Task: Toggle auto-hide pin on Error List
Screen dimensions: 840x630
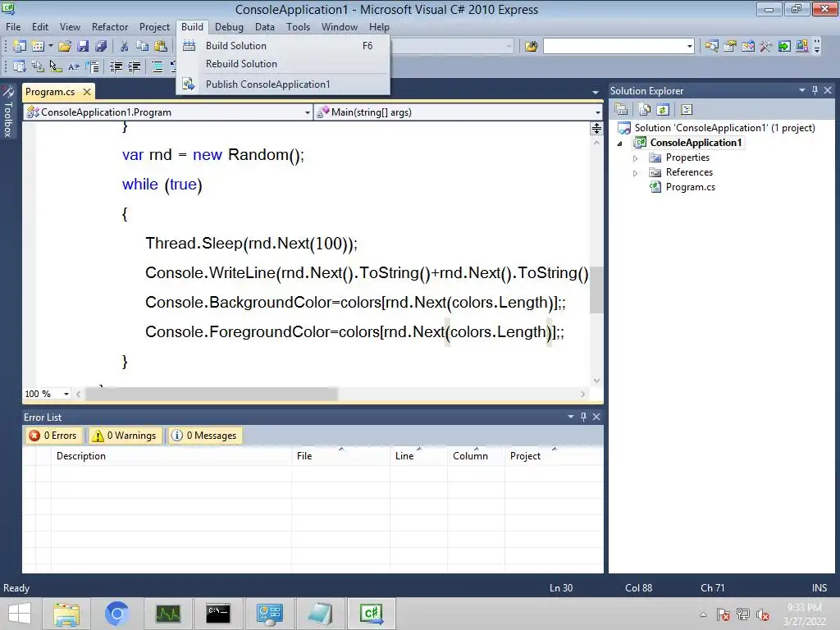Action: point(583,416)
